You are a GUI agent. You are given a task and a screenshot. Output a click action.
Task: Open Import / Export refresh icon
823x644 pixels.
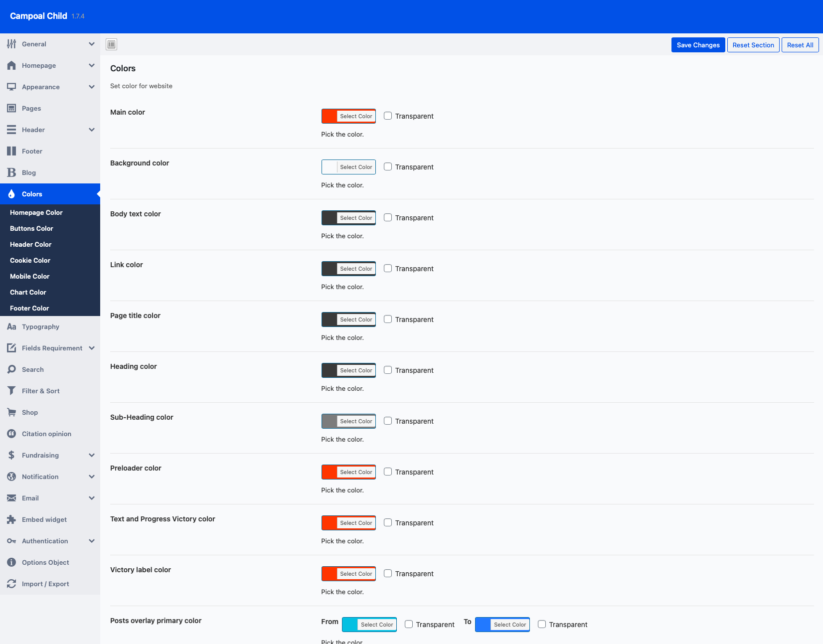point(11,584)
